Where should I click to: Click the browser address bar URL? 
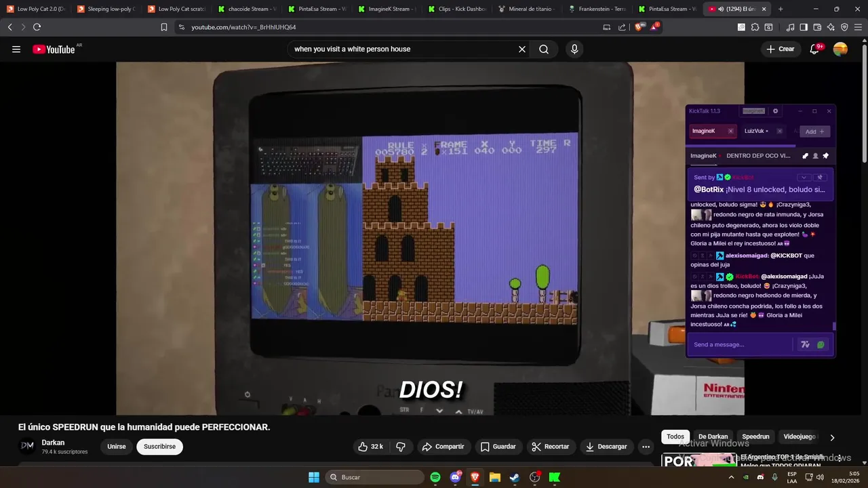(x=243, y=27)
